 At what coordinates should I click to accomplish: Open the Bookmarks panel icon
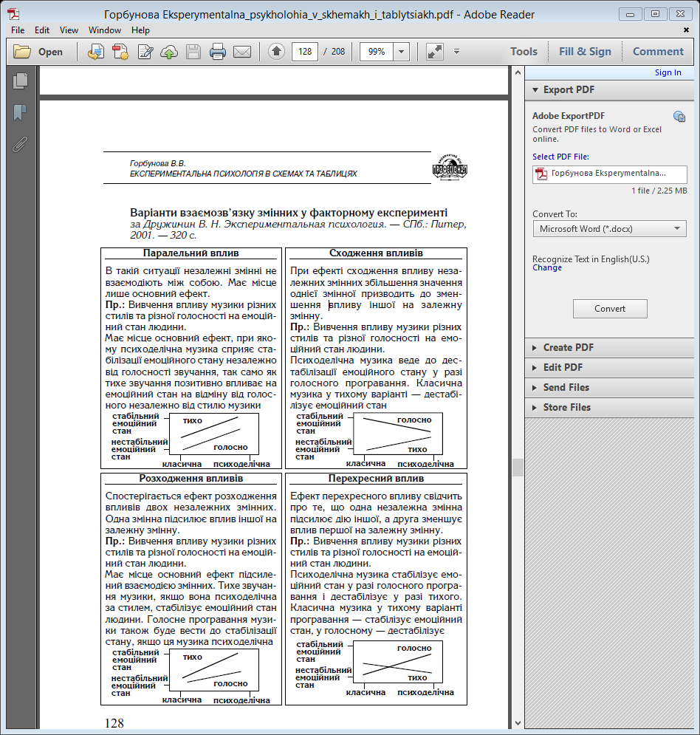[x=20, y=112]
